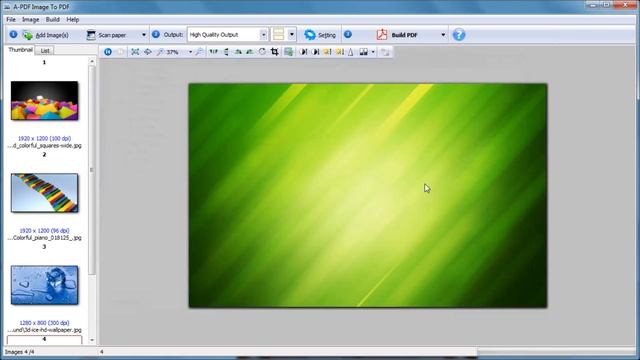Click the fit width icon
640x360 pixels.
pyautogui.click(x=148, y=52)
